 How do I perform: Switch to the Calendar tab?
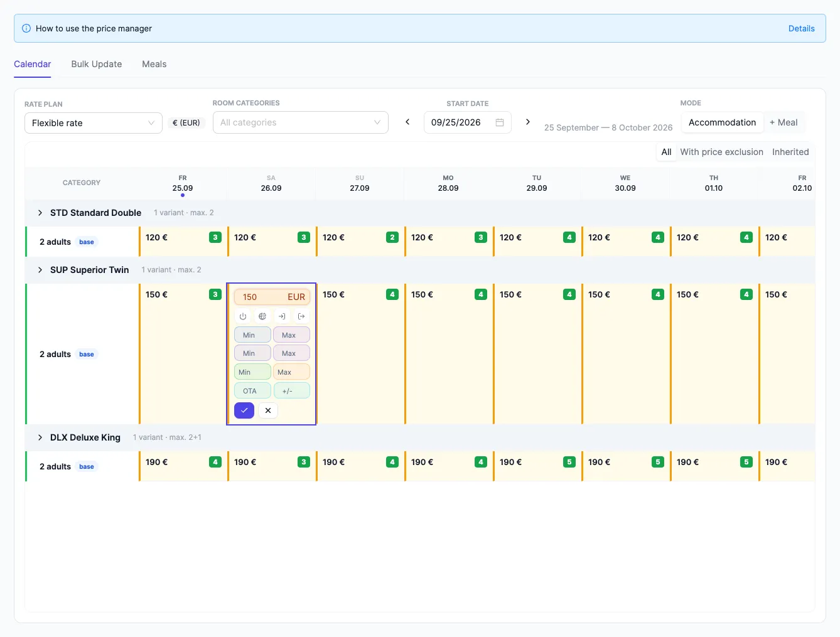[x=33, y=64]
